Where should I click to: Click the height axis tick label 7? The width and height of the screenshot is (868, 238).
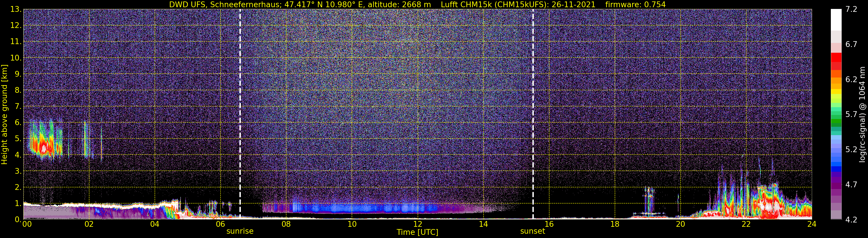point(18,106)
